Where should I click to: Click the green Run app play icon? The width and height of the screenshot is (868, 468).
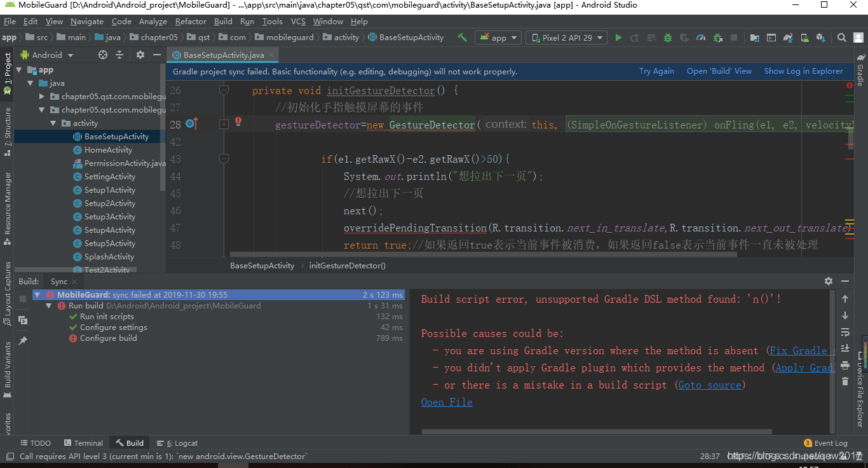click(x=618, y=38)
